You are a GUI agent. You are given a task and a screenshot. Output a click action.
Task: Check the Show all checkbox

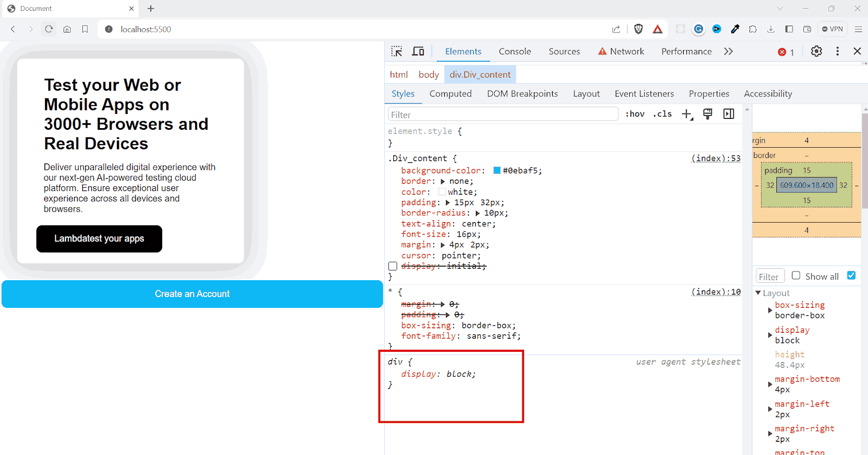(796, 275)
